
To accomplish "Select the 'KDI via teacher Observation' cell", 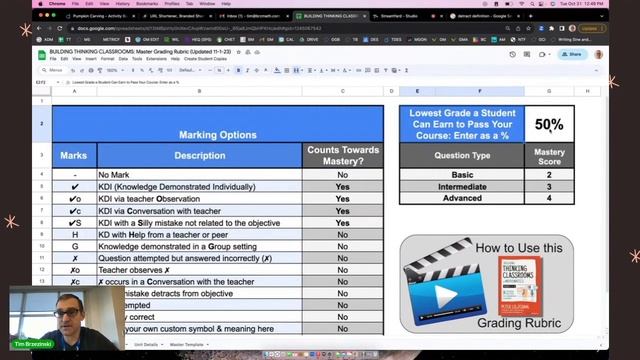I will pyautogui.click(x=200, y=199).
